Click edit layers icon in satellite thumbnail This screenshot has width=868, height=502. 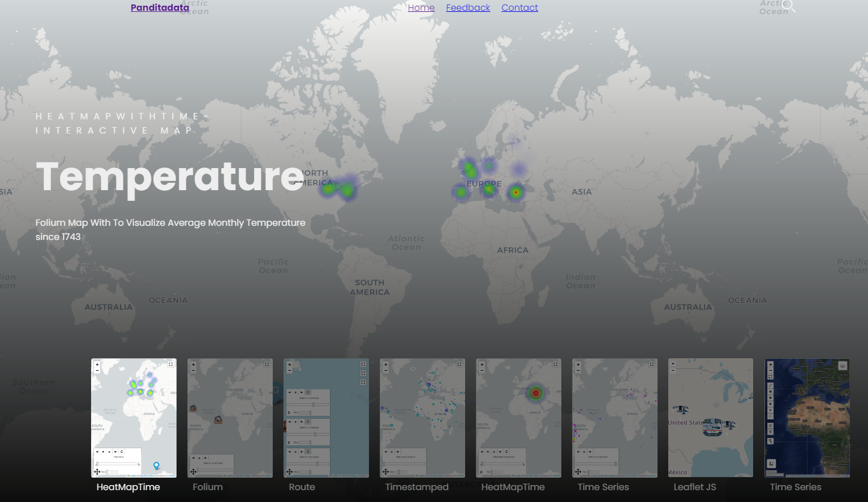coord(770,426)
